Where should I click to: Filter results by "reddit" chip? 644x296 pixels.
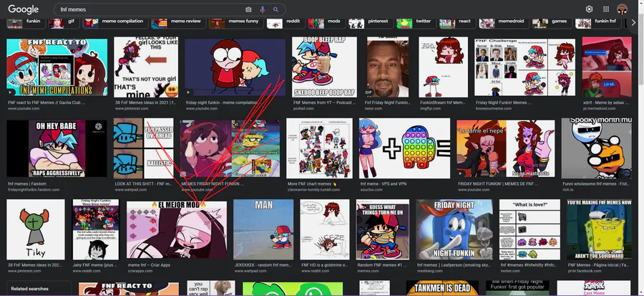pos(286,22)
